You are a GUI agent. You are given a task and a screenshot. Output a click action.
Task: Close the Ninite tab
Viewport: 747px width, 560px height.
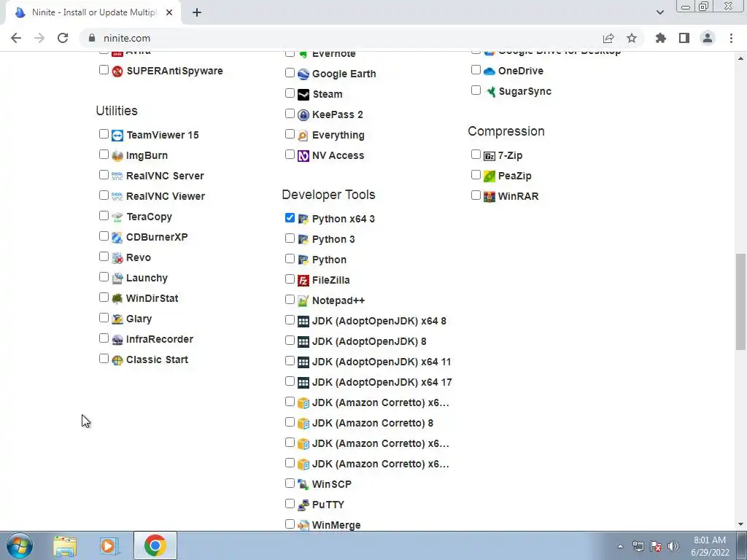pos(169,12)
